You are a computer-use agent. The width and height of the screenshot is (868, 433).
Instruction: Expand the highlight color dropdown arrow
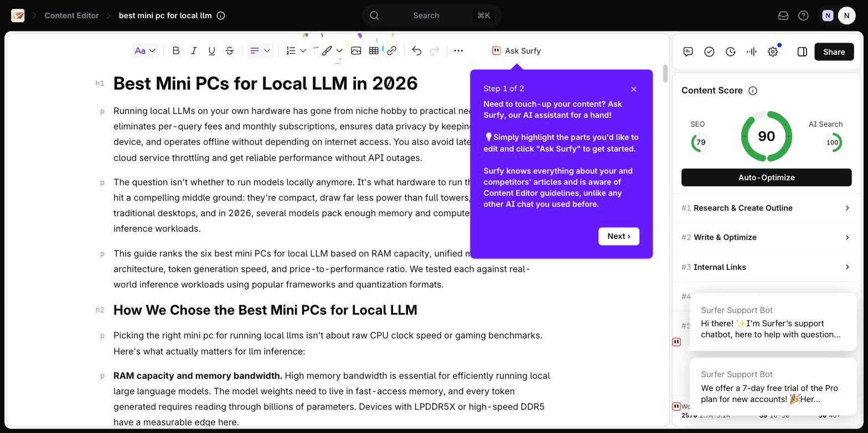click(x=339, y=50)
